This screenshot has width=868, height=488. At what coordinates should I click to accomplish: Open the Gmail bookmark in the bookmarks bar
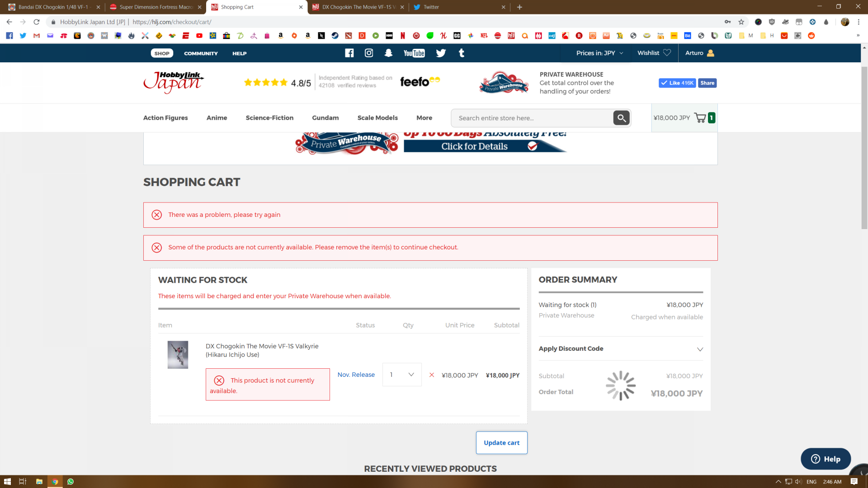37,36
